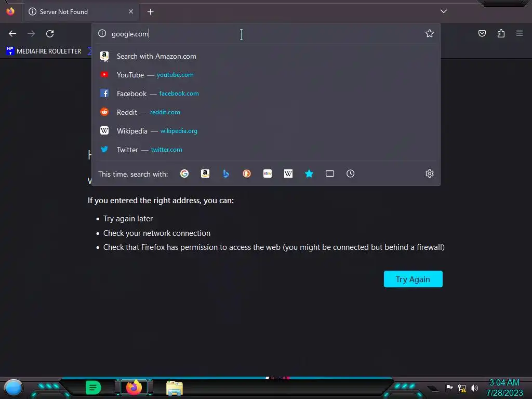Open the clock showing 3:04 AM

504,388
